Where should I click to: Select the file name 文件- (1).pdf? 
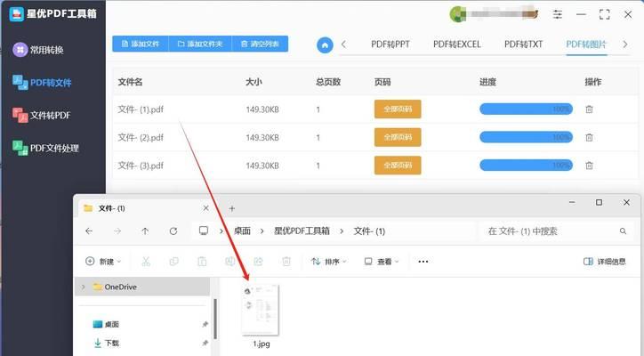[141, 109]
